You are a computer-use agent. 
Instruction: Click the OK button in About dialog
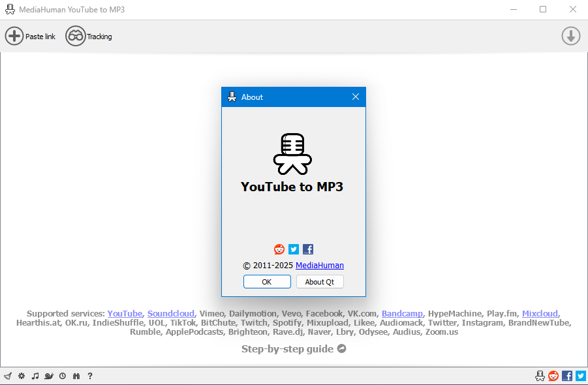point(267,282)
